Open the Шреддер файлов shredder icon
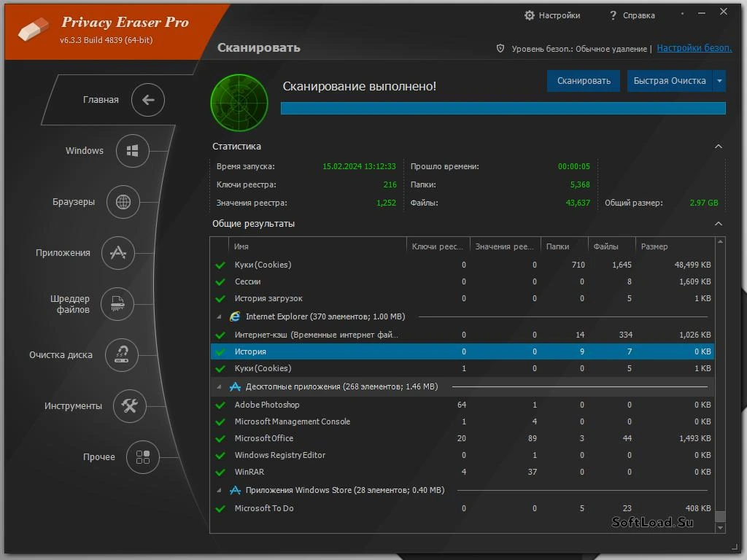 click(x=117, y=304)
